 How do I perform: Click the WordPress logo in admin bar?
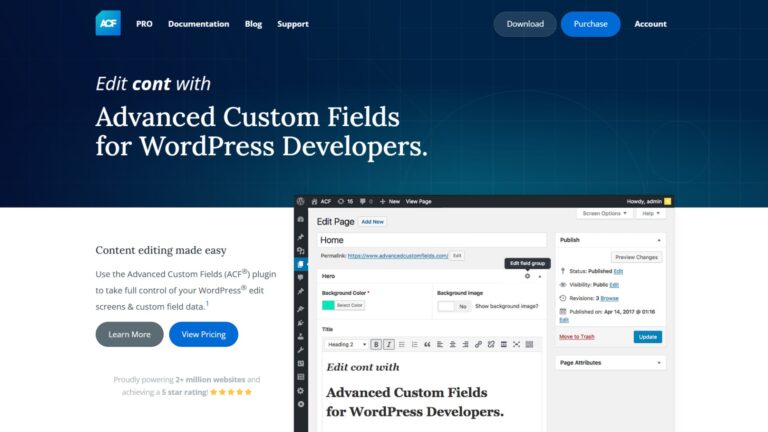coord(301,201)
